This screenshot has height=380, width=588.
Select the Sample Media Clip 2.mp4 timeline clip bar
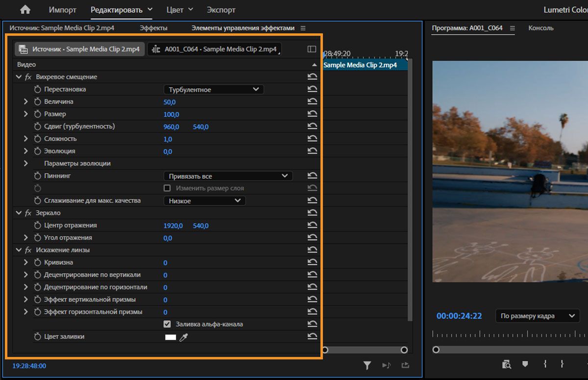(x=365, y=65)
